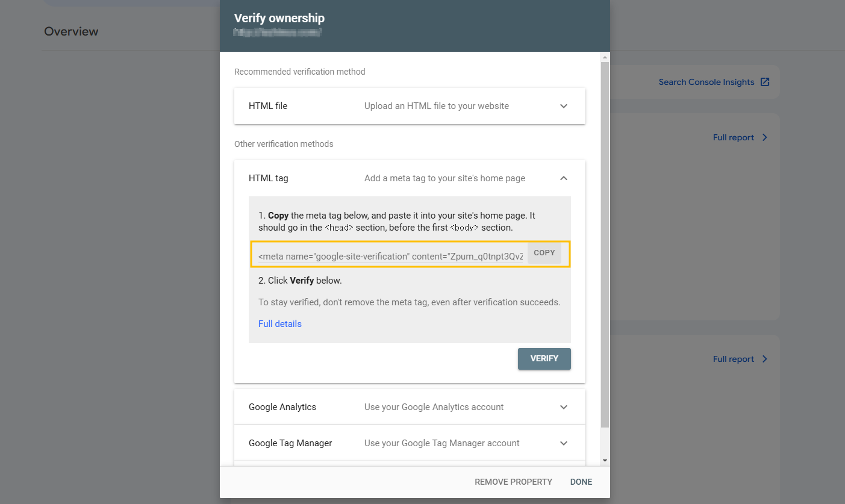This screenshot has width=845, height=504.
Task: Click 'Use your Google Analytics account' text
Action: [434, 407]
